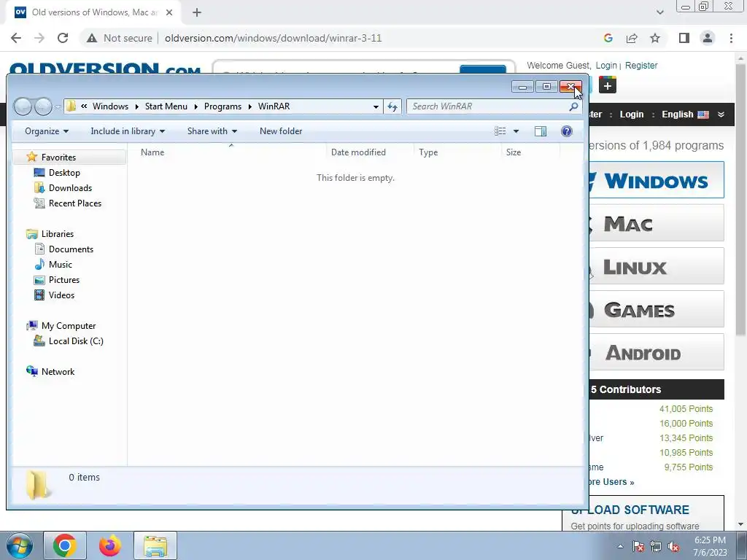Open the Share with menu
Viewport: 747px width, 560px height.
point(212,131)
